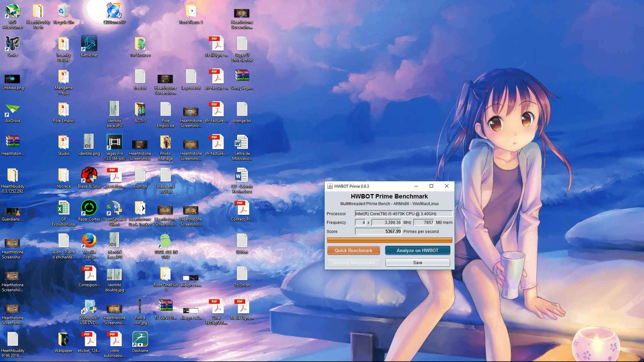Screen dimensions: 644x362
Task: Open the Blade & Soul shortcut
Action: pos(89,178)
